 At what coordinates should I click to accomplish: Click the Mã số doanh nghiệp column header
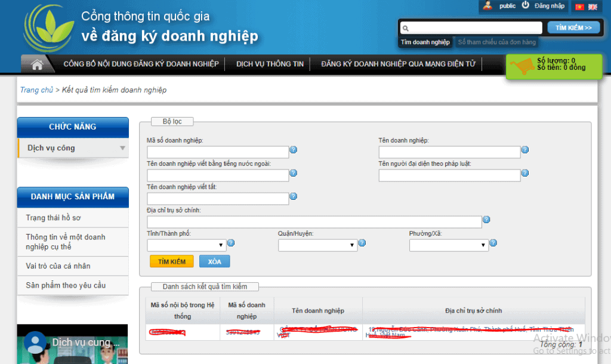click(246, 311)
